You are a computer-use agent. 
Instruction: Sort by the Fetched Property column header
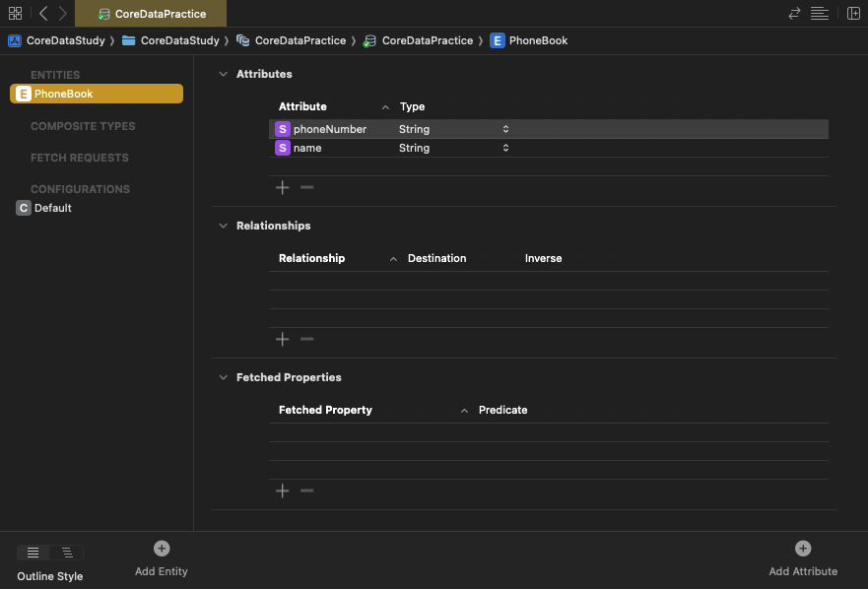click(x=325, y=410)
